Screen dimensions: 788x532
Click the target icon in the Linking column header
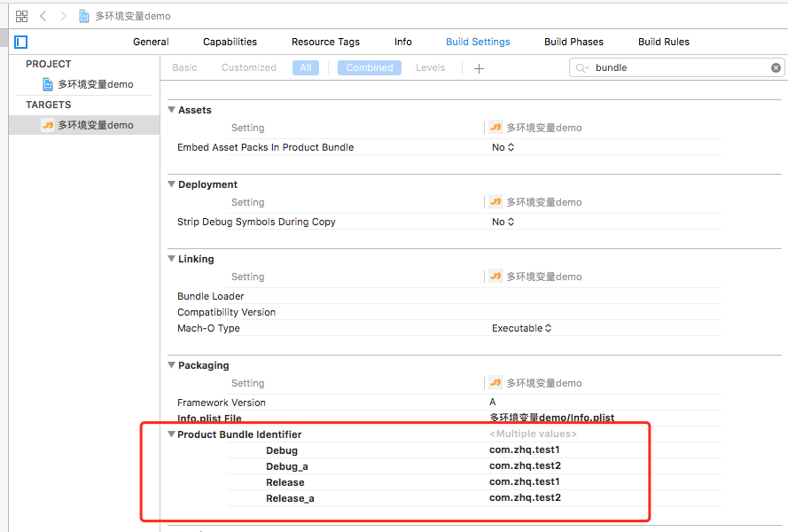(x=495, y=276)
